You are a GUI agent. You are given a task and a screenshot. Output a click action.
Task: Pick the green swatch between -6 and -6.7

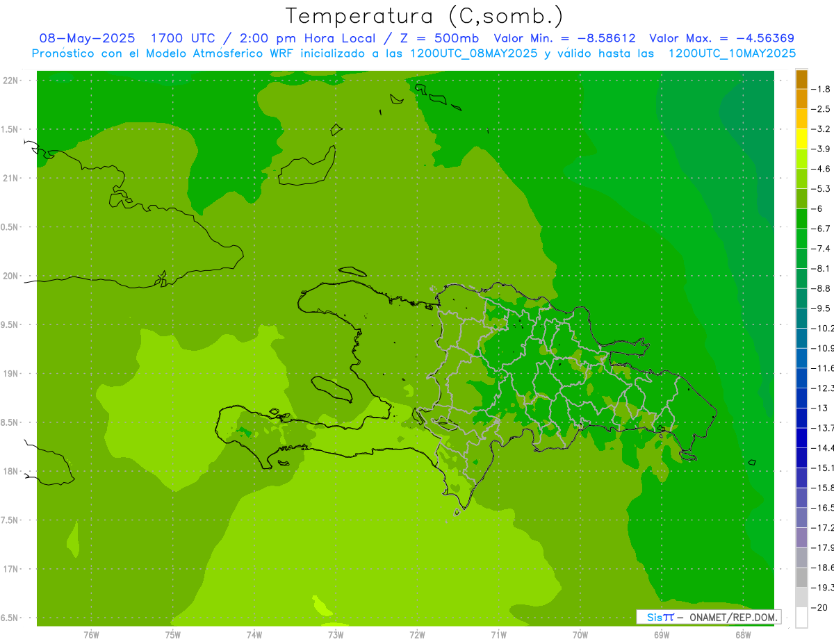[x=801, y=218]
